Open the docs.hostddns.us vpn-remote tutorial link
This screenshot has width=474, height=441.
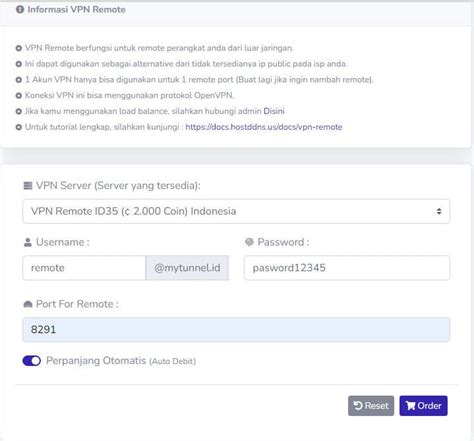pos(264,127)
